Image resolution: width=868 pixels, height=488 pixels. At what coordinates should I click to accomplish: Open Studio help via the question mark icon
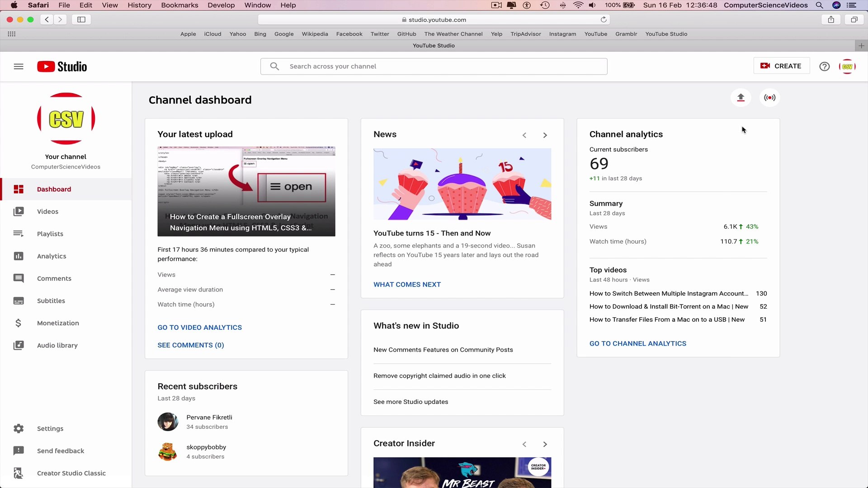824,66
